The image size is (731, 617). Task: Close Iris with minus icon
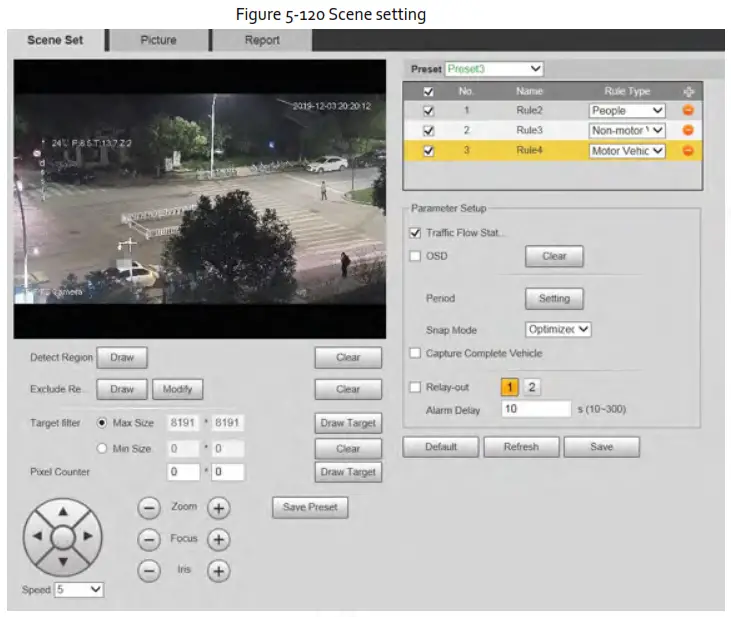(x=149, y=571)
